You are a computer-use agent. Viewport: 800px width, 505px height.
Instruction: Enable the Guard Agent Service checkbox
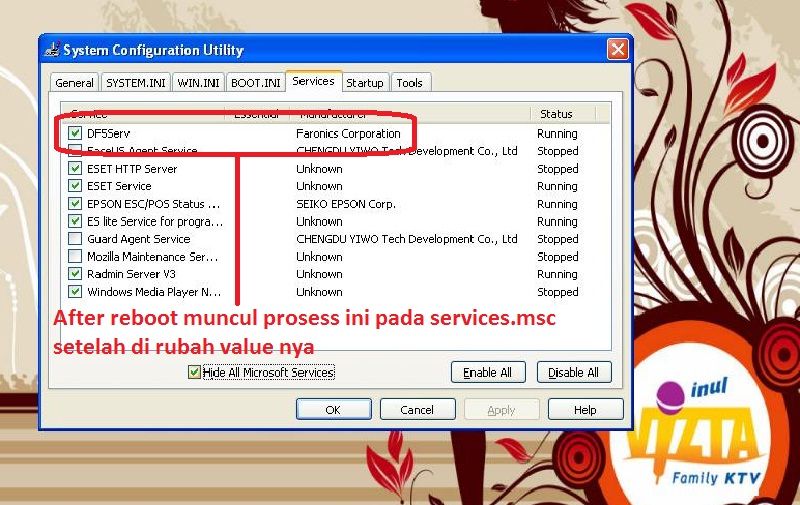(x=75, y=239)
